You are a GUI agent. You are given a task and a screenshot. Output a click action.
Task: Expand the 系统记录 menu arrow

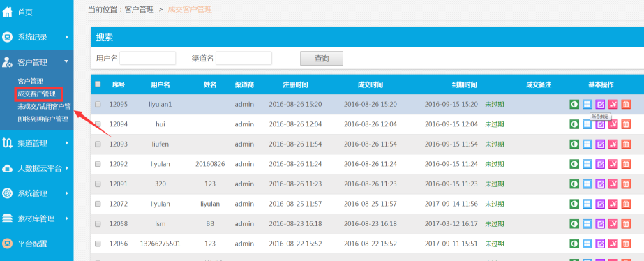(66, 38)
